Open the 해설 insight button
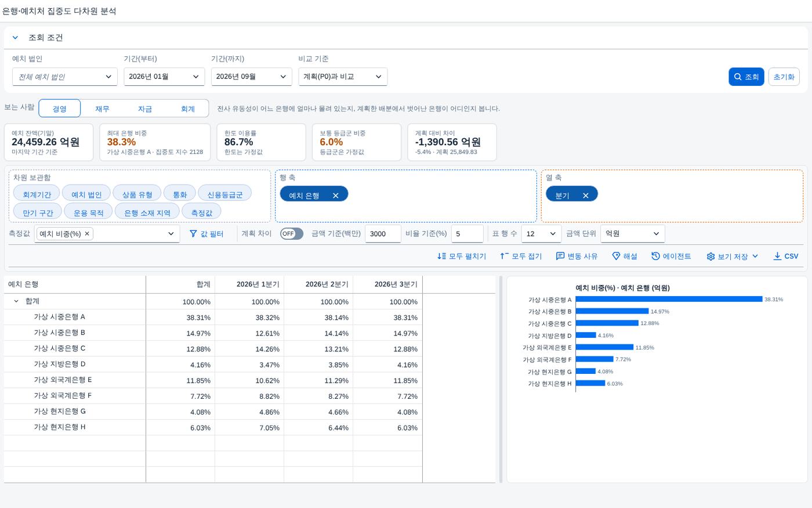Screen dimensions: 812x508 pos(625,256)
